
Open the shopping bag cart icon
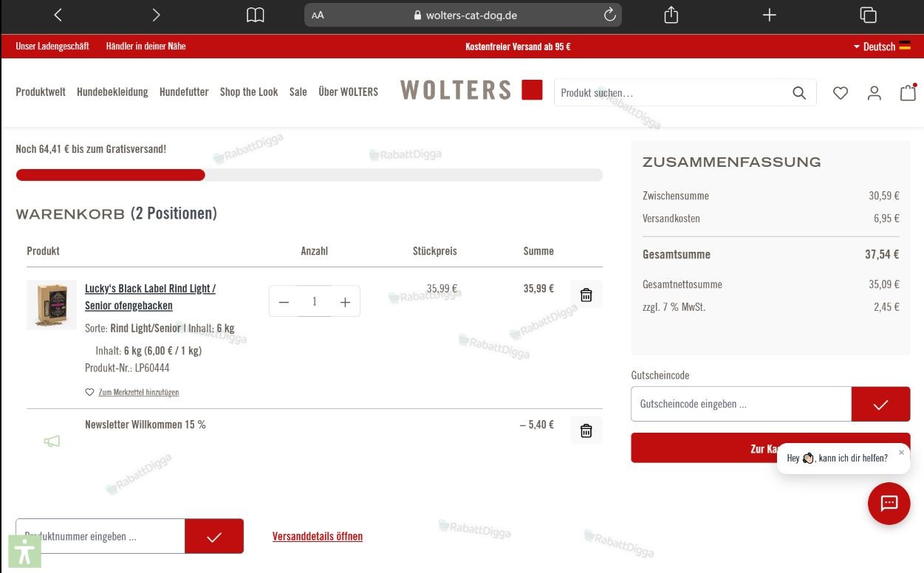(908, 92)
